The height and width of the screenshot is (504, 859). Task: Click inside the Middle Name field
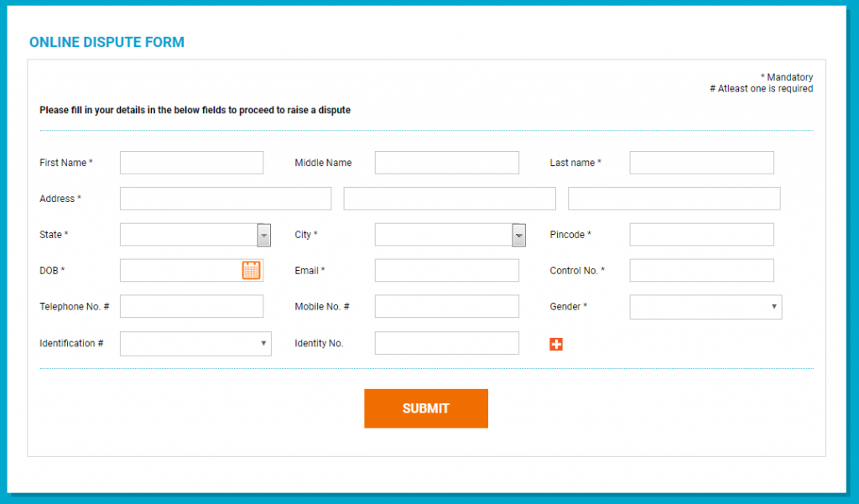click(x=446, y=162)
